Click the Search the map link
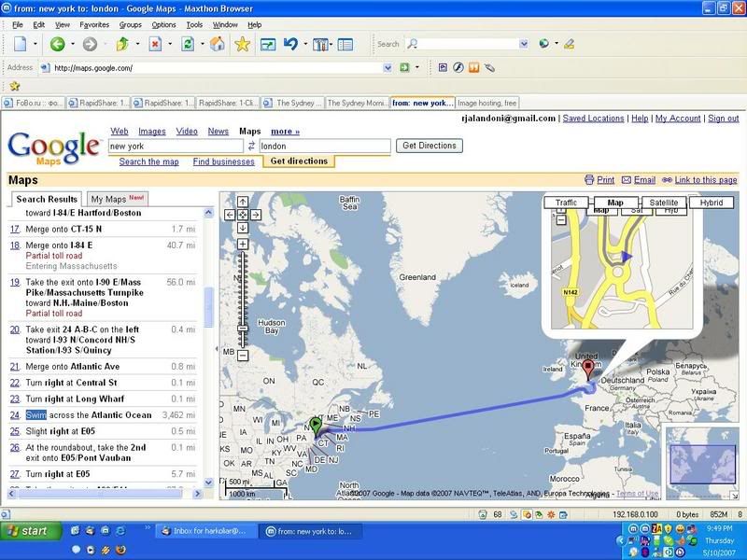 (149, 161)
